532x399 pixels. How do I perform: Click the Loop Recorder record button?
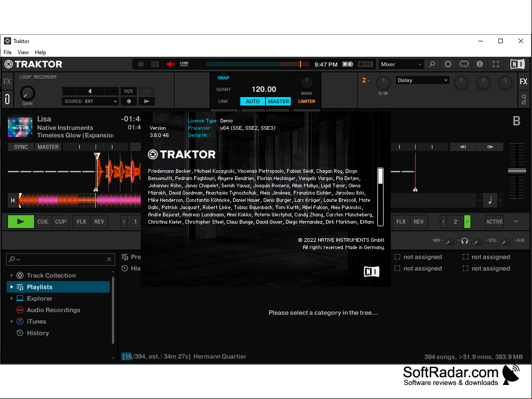(x=129, y=101)
